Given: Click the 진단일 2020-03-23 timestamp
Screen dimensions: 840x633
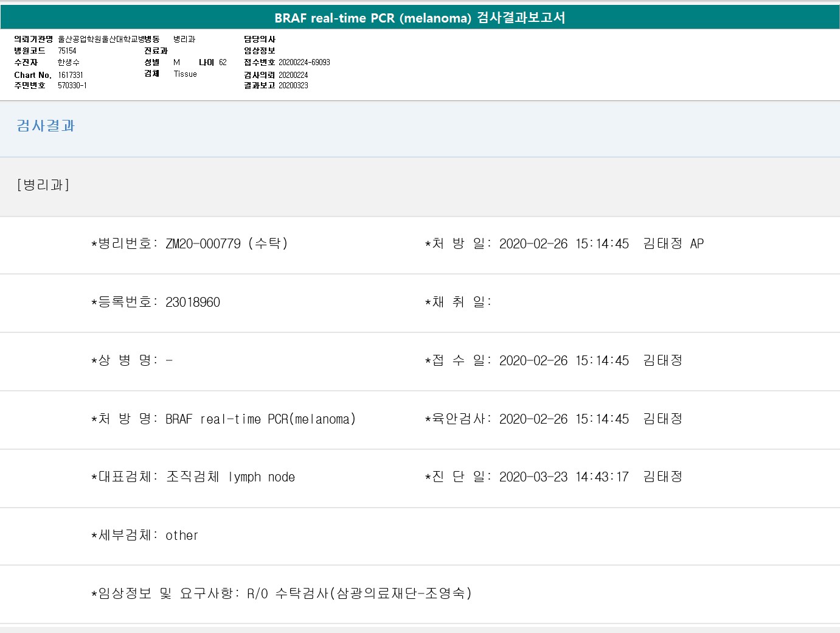Looking at the screenshot, I should pos(564,477).
